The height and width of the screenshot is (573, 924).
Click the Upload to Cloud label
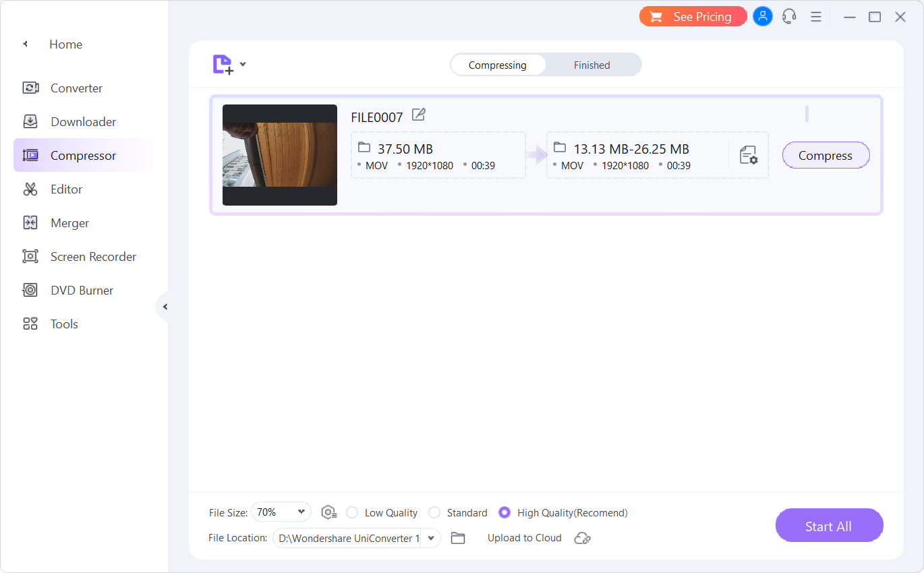click(525, 538)
